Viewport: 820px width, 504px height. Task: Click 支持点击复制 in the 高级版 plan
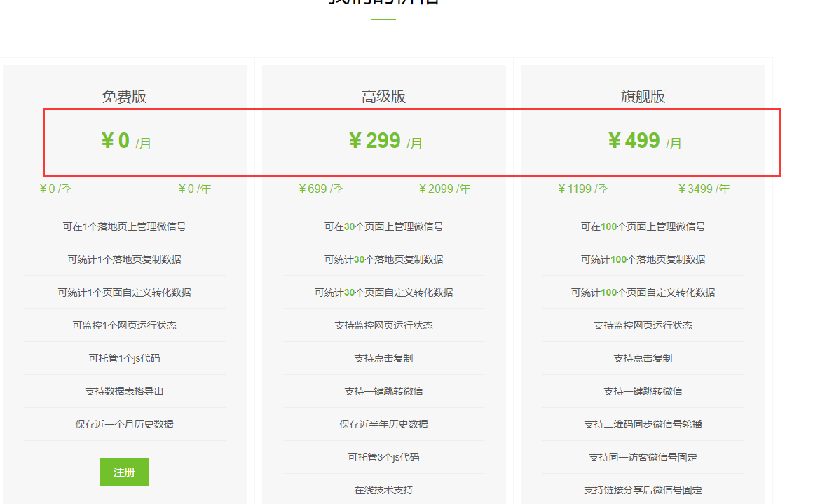click(x=384, y=358)
